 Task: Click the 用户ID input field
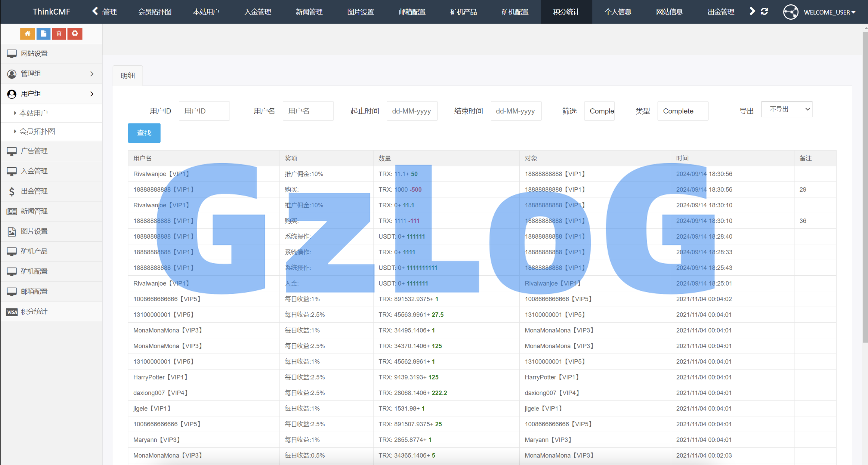204,111
